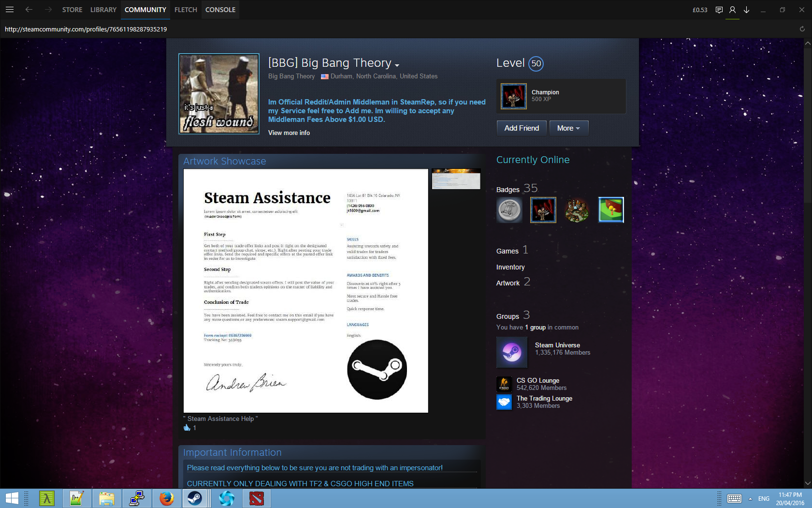Click the Add Friend button
The height and width of the screenshot is (508, 812).
click(x=521, y=128)
